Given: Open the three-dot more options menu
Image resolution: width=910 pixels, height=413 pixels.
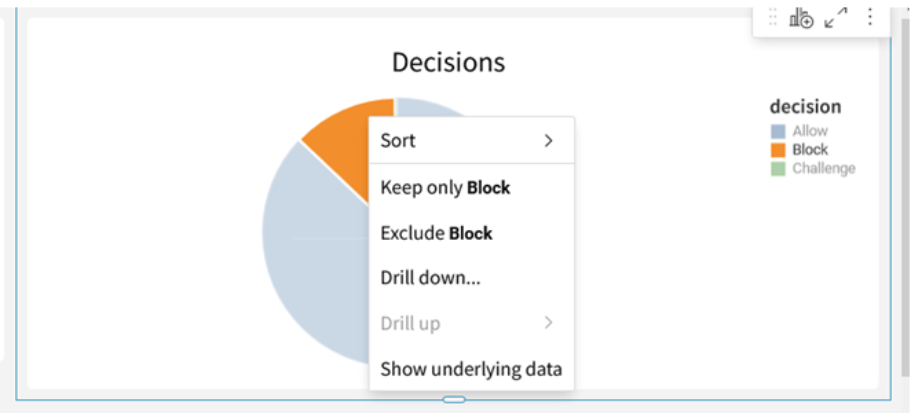Looking at the screenshot, I should [869, 17].
